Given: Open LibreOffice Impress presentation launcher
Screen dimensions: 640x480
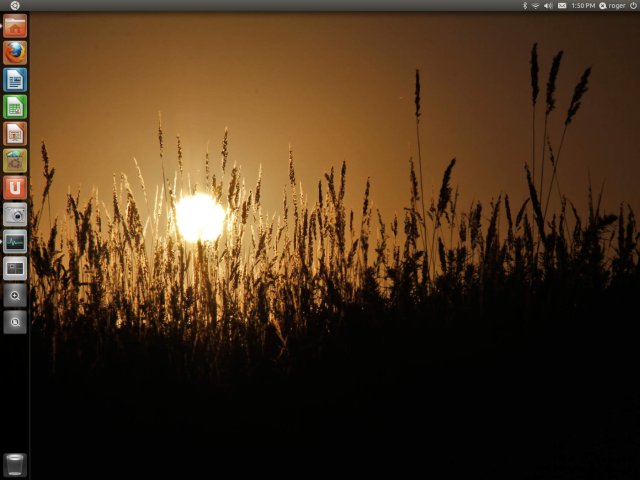Looking at the screenshot, I should (15, 133).
